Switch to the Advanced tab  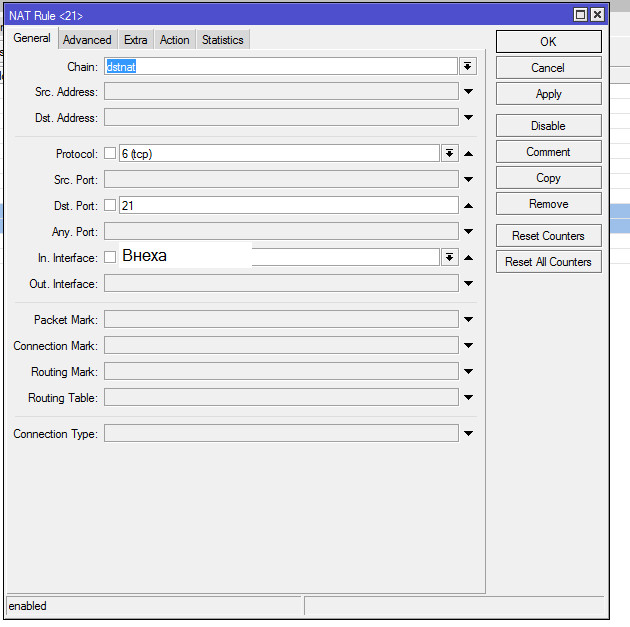pos(87,40)
